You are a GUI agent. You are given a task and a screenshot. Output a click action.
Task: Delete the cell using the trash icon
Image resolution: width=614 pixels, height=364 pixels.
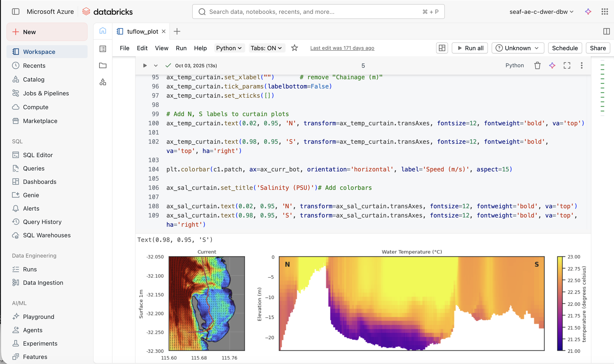537,65
